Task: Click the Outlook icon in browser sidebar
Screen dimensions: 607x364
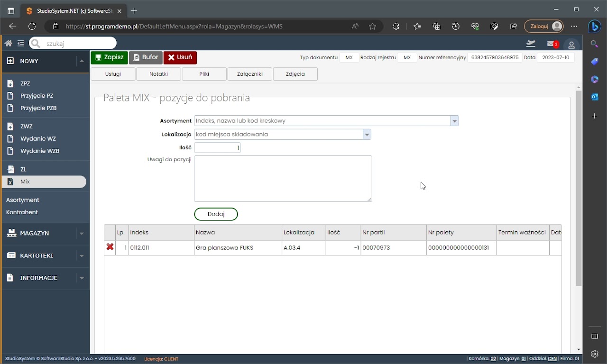Action: point(595,97)
